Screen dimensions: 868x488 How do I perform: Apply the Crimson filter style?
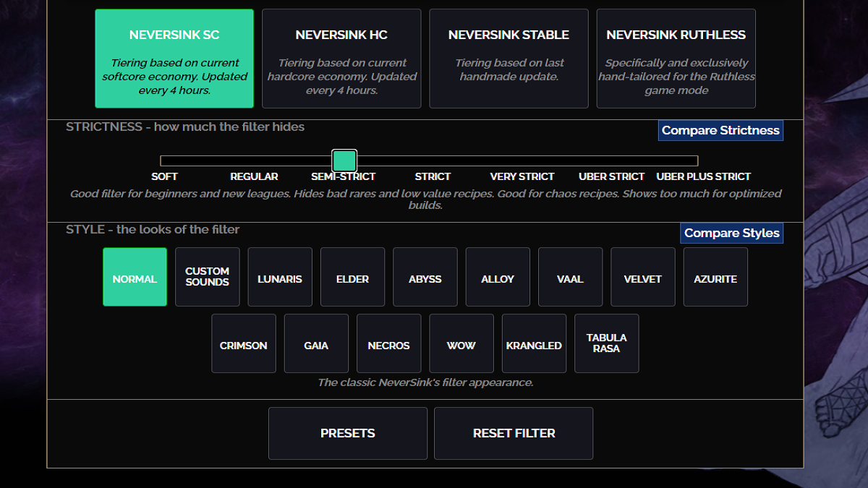tap(244, 343)
